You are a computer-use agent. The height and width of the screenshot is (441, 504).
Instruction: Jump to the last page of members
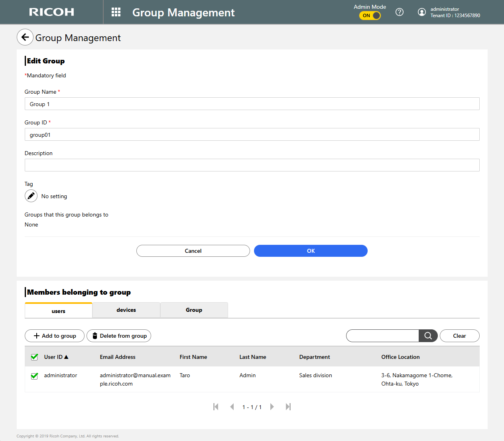[x=288, y=407]
